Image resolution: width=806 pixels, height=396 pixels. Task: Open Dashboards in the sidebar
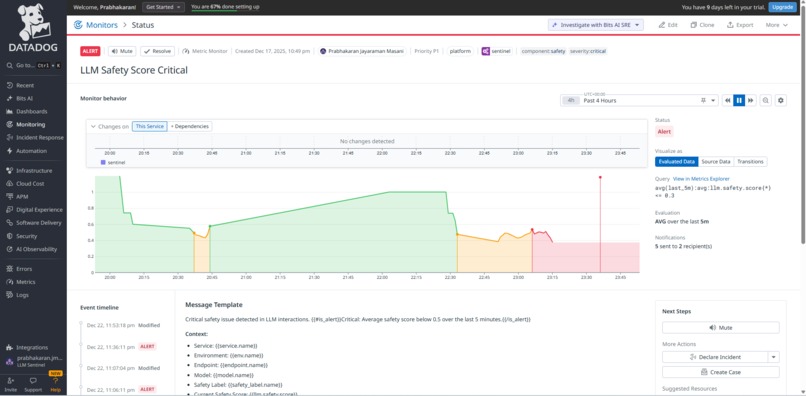31,112
